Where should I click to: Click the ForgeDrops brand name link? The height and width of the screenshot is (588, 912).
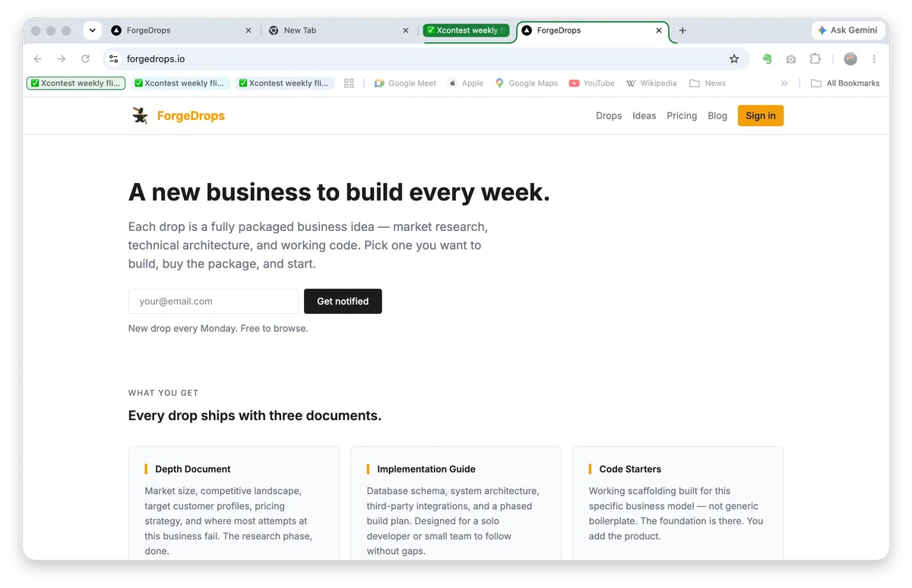click(x=191, y=115)
